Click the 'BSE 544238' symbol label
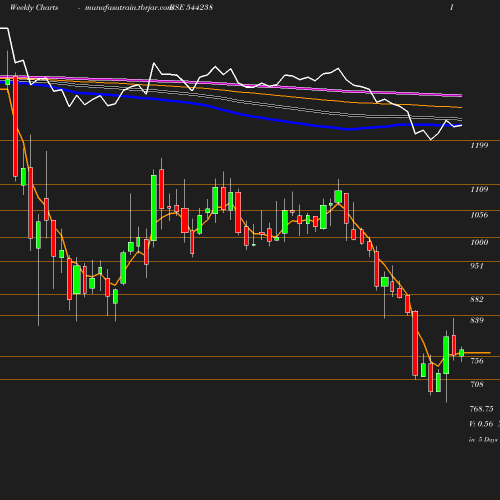500x500 pixels. pyautogui.click(x=191, y=7)
